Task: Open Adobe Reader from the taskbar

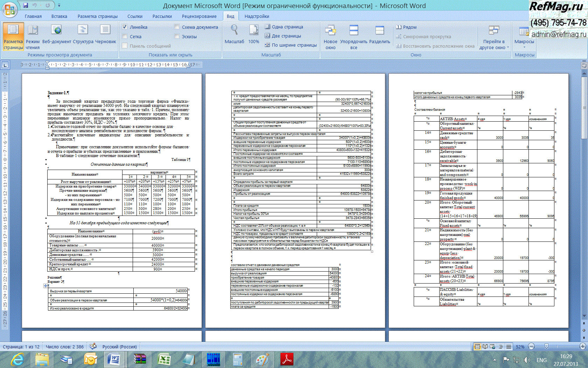Action: 287,360
